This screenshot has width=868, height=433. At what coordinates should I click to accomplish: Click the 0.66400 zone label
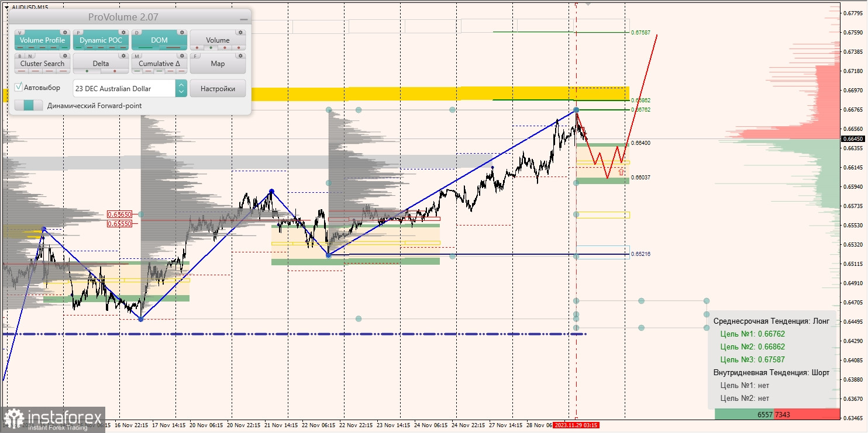pyautogui.click(x=641, y=143)
